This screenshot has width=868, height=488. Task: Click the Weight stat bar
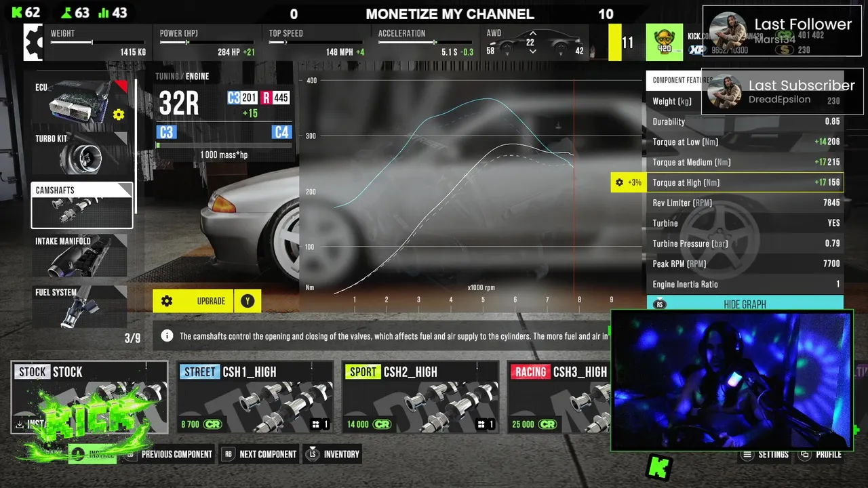tap(98, 42)
